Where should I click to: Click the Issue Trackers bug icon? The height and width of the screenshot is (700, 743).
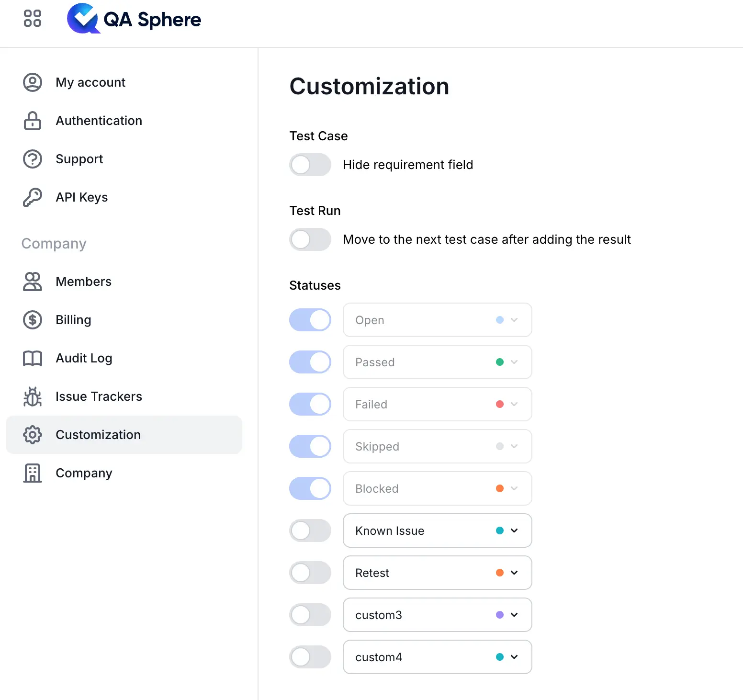click(32, 396)
